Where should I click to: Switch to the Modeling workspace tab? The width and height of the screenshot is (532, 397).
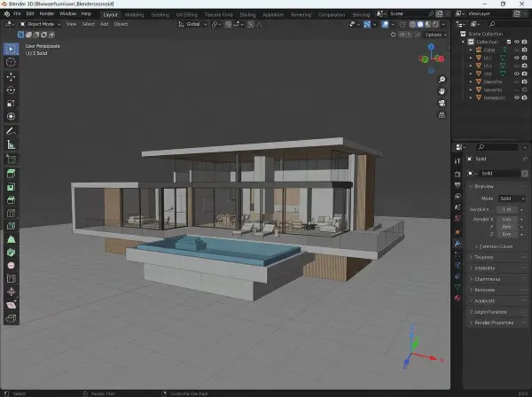click(x=134, y=14)
